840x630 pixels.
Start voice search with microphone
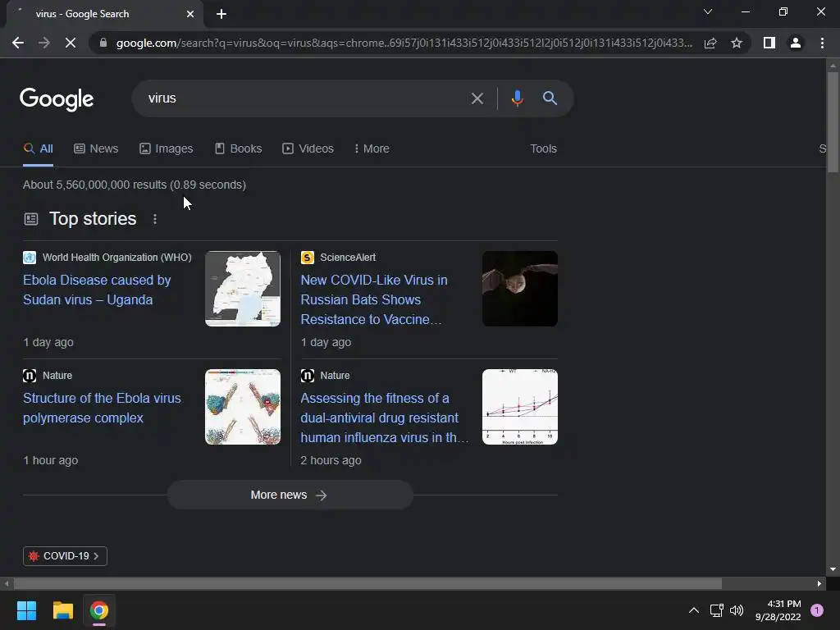tap(517, 98)
